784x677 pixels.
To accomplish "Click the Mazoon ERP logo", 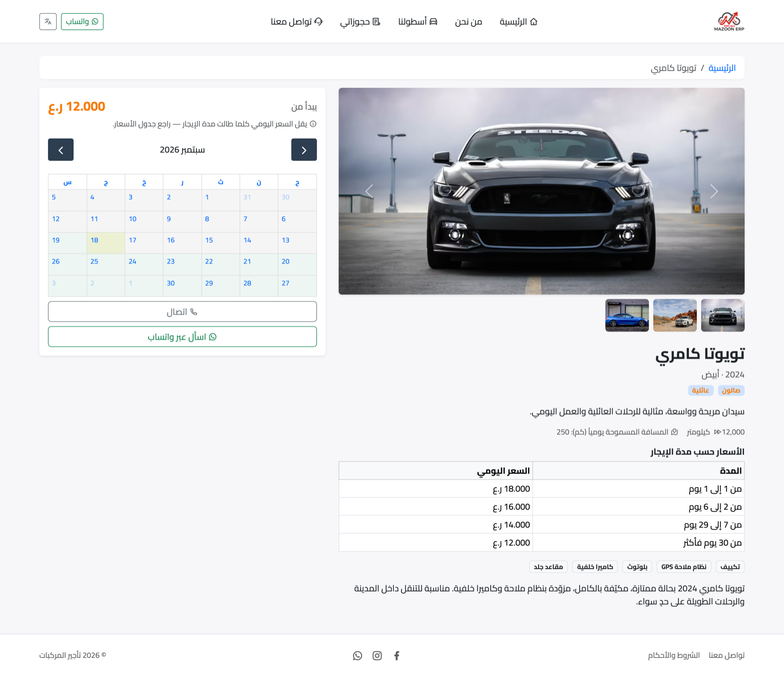I will 729,22.
